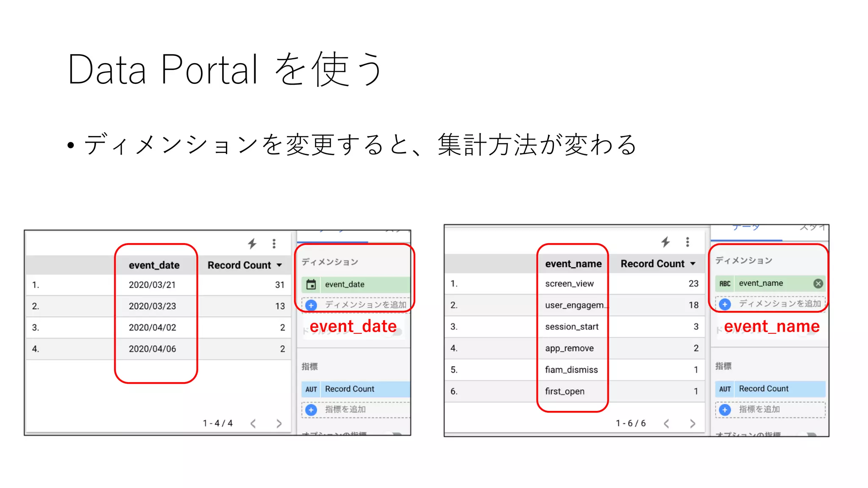Click the event_date column header
The image size is (868, 488).
[154, 265]
